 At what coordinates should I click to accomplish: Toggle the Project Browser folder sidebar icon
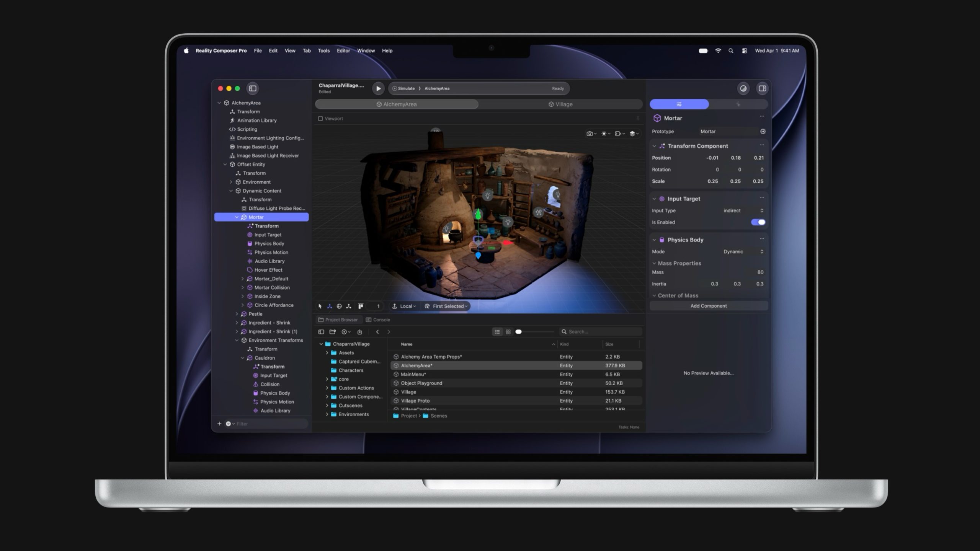point(321,332)
